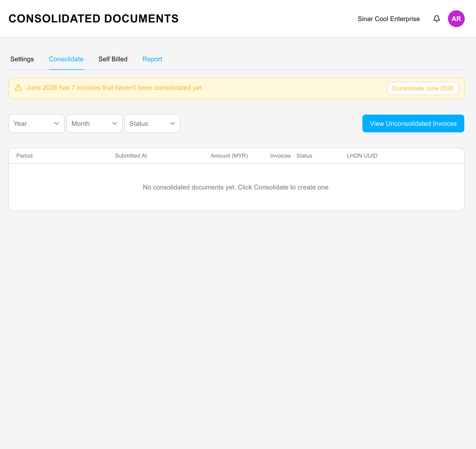This screenshot has height=449, width=476.
Task: Click the Period column header
Action: (x=24, y=156)
